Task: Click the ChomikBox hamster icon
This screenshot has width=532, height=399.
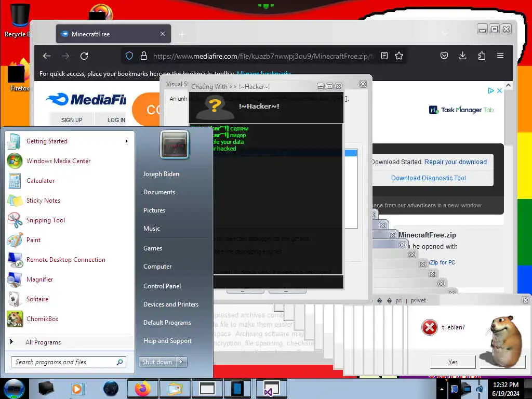Action: 15,319
